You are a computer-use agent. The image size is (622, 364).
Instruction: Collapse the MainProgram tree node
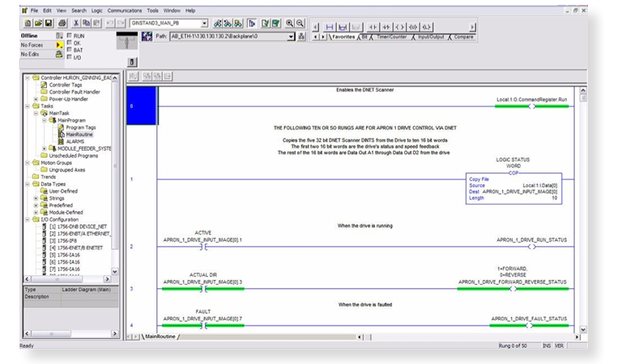[x=44, y=120]
